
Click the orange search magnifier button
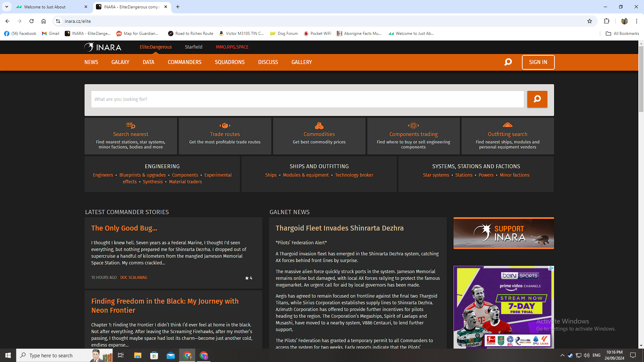tap(537, 99)
